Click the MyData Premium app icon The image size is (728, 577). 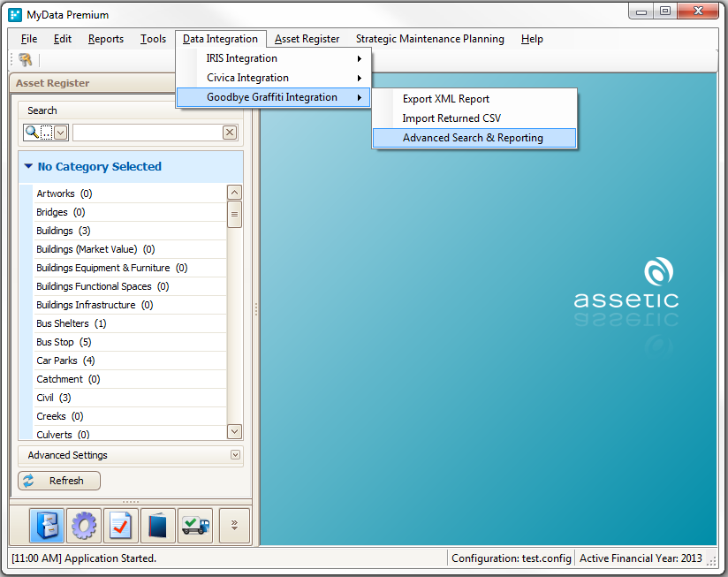pos(15,15)
